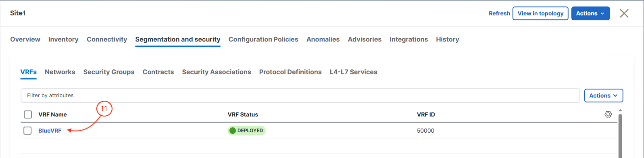This screenshot has width=644, height=158.
Task: Click the table vertical scrollbar
Action: coord(620,135)
